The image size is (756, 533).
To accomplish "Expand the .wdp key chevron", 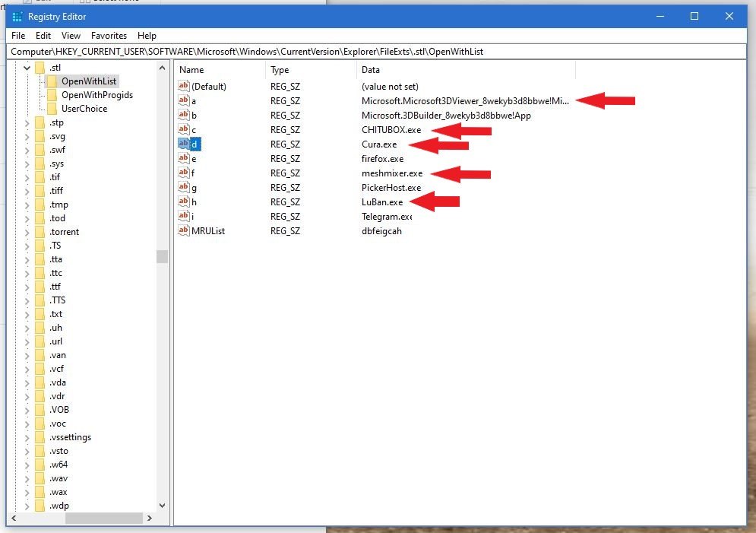I will point(27,506).
